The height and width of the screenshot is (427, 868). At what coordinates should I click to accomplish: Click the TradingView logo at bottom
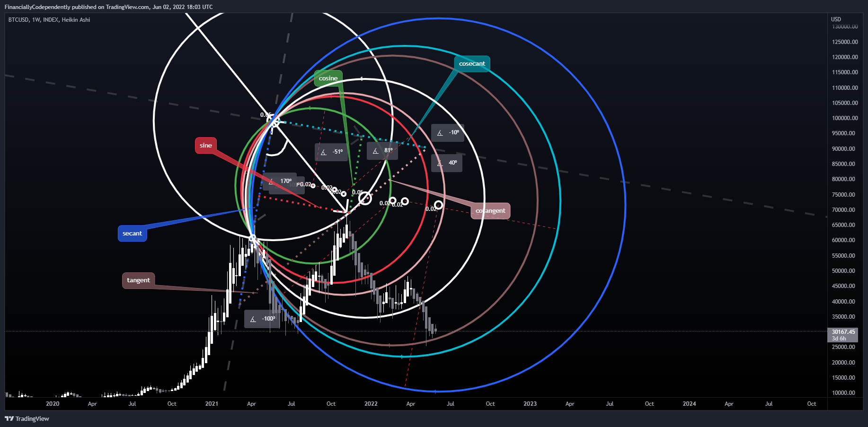click(27, 418)
